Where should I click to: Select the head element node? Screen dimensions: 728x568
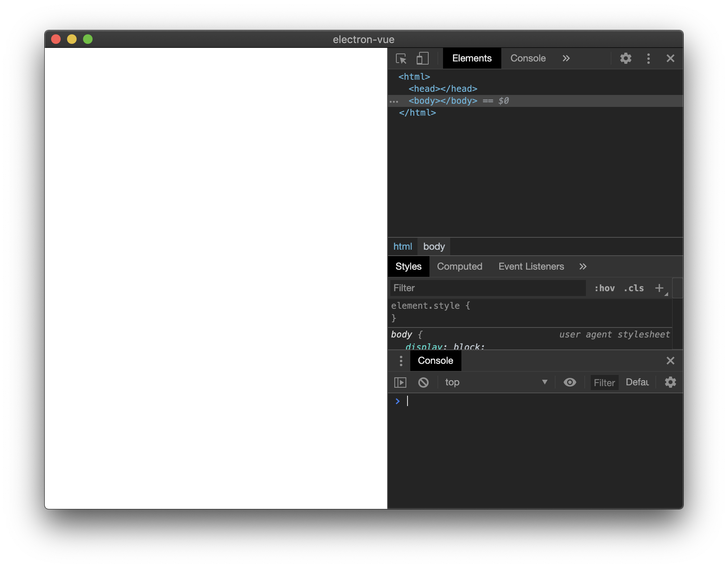pyautogui.click(x=443, y=89)
